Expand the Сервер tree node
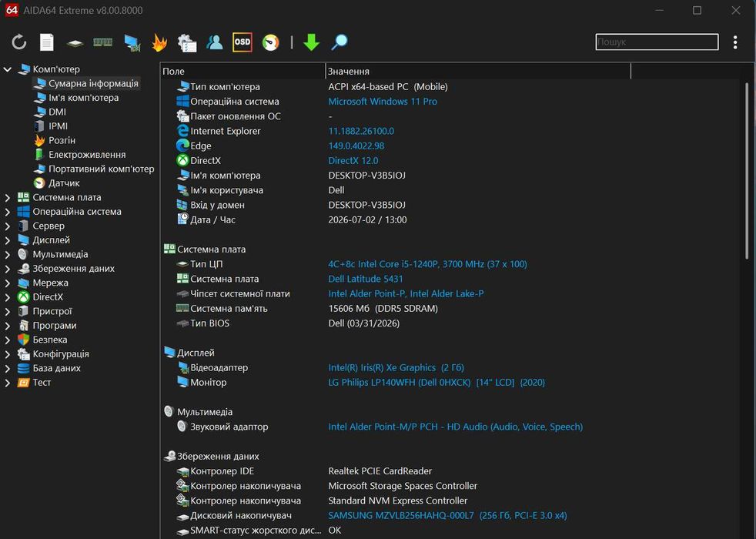 [x=7, y=226]
